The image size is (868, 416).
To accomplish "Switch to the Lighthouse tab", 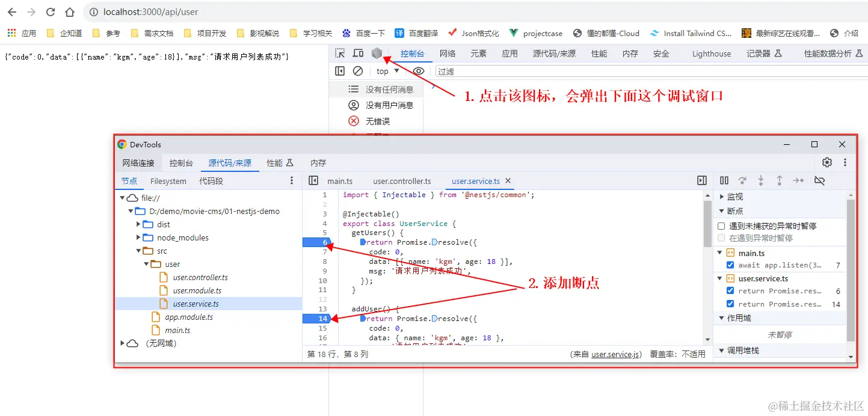I will pyautogui.click(x=712, y=54).
